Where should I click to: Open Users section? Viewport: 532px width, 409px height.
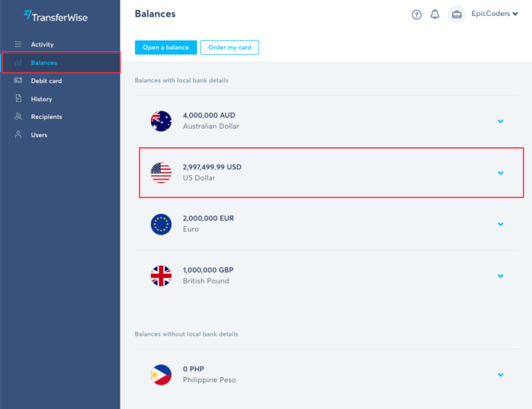(x=39, y=135)
